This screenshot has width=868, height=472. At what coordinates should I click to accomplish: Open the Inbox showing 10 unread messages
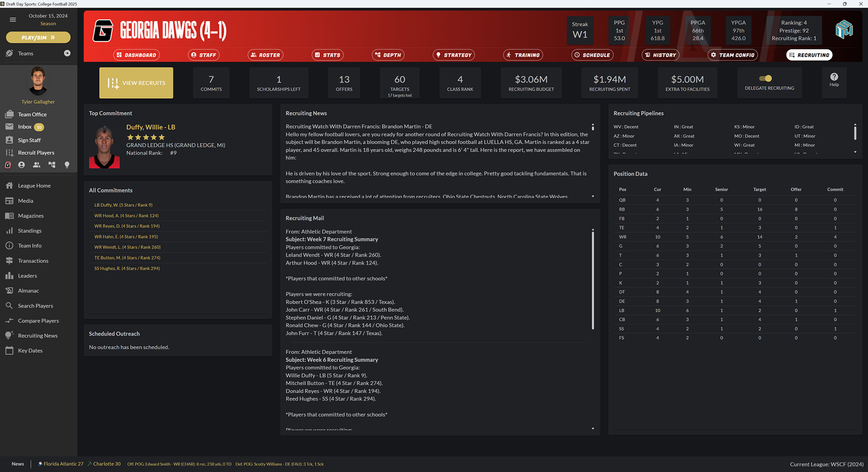[24, 127]
